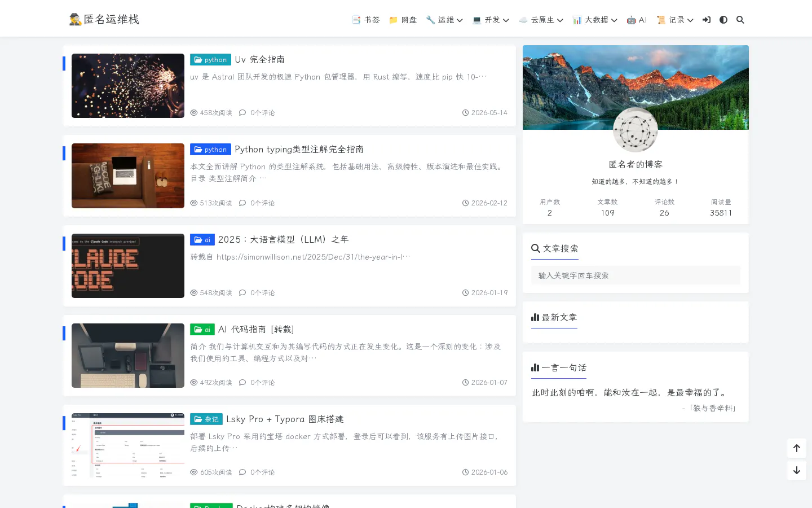
Task: Expand the 记录 dropdown menu
Action: point(675,20)
